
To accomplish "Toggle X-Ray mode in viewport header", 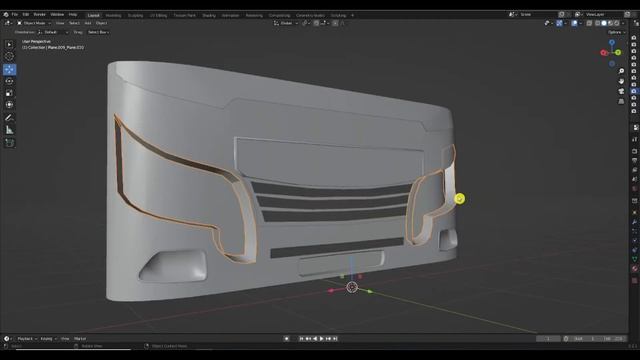I will [x=589, y=23].
